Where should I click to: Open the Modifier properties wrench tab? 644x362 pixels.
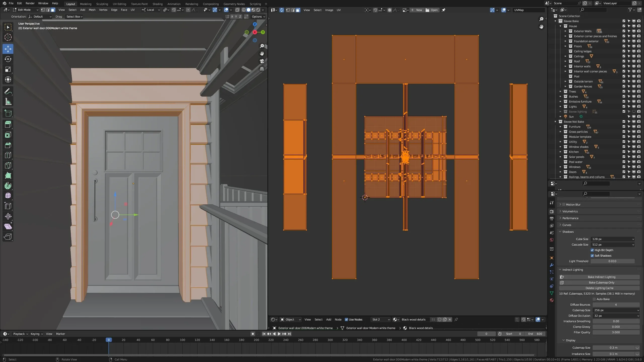click(552, 265)
